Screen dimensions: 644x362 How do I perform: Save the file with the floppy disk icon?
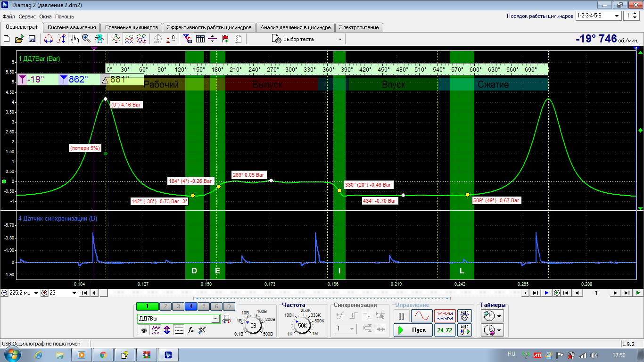point(32,39)
